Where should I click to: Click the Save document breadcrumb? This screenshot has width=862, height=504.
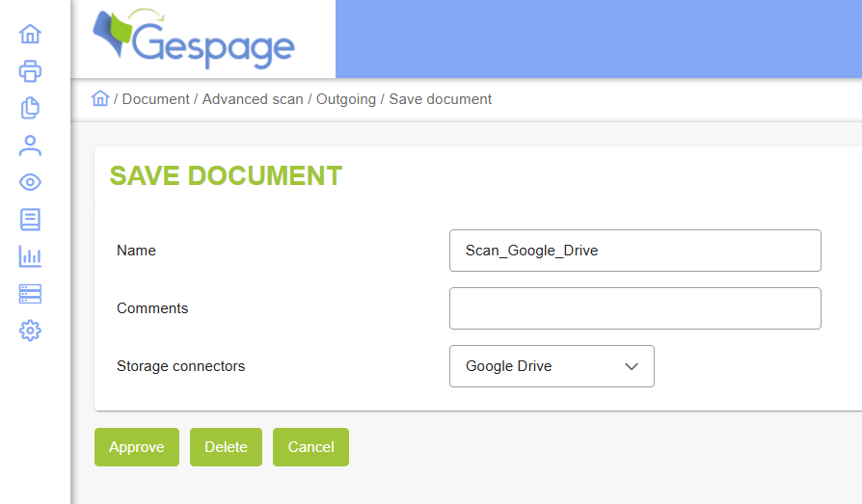[x=441, y=99]
